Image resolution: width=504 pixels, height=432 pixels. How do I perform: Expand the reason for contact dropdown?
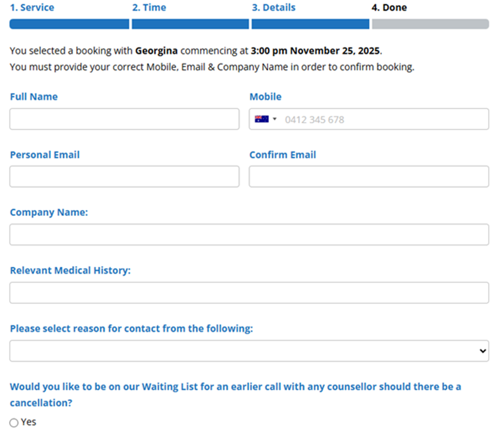coord(249,351)
